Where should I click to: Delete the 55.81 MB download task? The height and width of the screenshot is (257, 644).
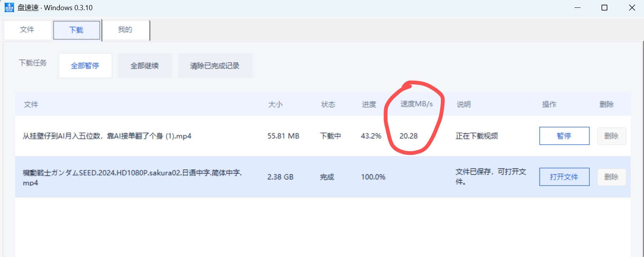click(x=611, y=136)
